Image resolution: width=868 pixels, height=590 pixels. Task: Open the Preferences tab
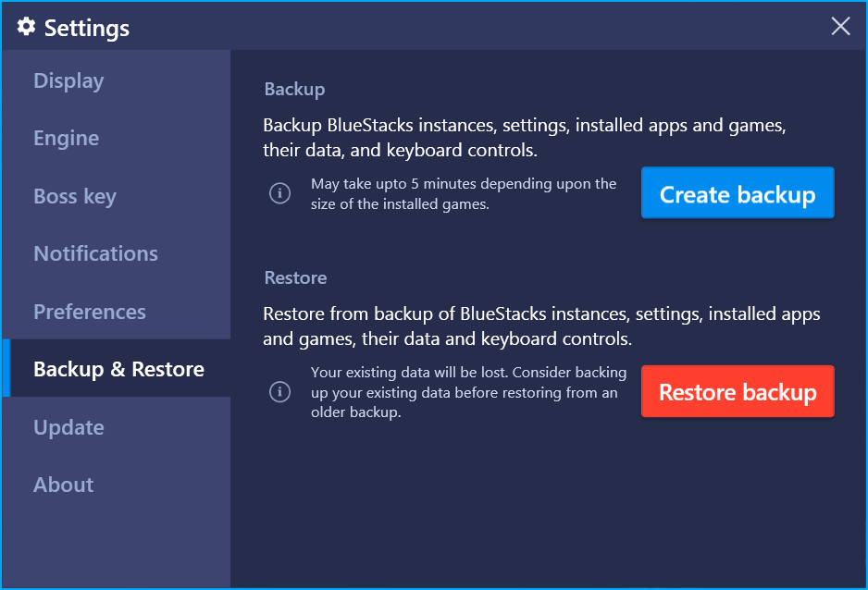(117, 312)
